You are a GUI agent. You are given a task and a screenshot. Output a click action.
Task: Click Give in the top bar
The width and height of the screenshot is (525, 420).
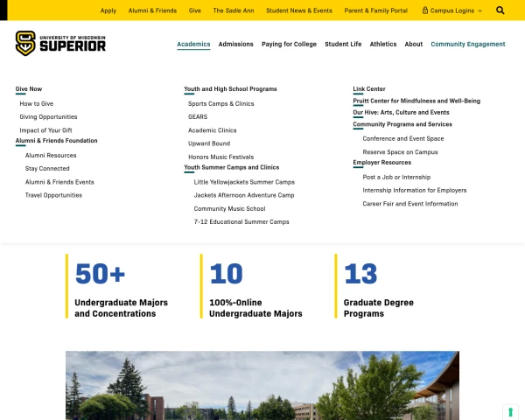195,10
